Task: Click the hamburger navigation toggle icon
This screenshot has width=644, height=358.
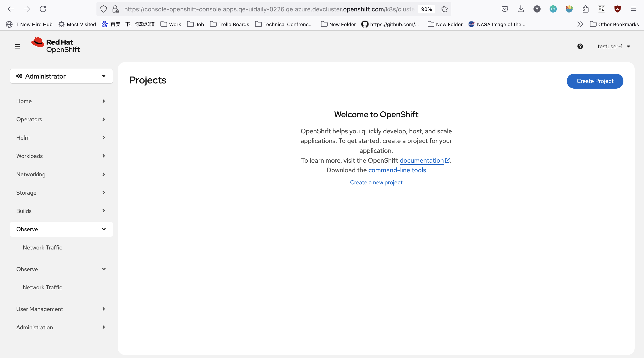Action: pos(17,46)
